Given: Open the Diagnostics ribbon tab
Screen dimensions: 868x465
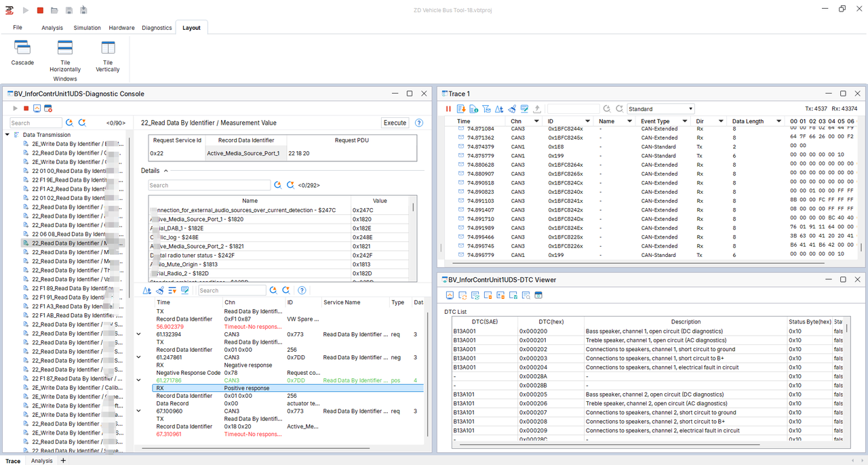Looking at the screenshot, I should tap(157, 28).
